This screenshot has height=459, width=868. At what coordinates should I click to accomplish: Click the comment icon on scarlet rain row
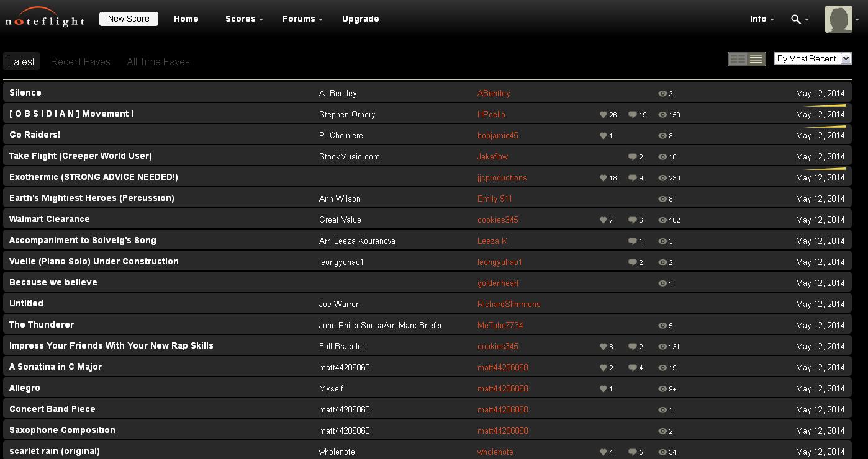(x=632, y=452)
